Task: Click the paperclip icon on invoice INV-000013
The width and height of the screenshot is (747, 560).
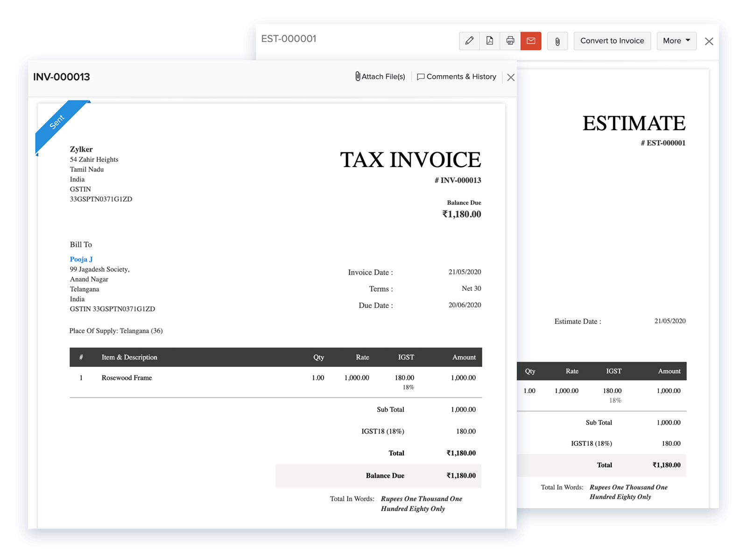Action: (357, 77)
